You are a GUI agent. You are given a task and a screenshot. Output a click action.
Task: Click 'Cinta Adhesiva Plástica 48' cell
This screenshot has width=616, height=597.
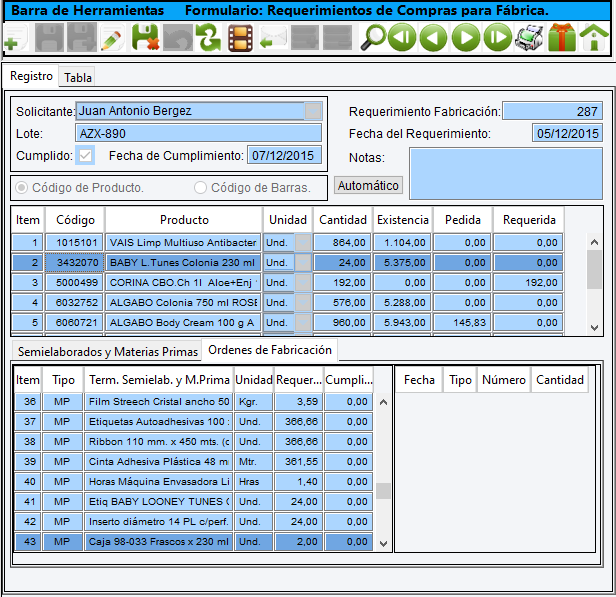[x=159, y=461]
